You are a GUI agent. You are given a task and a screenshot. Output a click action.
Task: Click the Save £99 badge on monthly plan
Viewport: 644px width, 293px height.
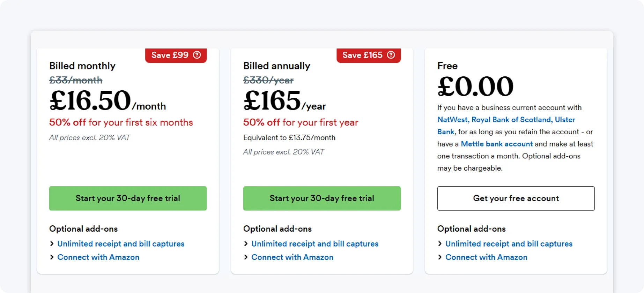click(170, 55)
